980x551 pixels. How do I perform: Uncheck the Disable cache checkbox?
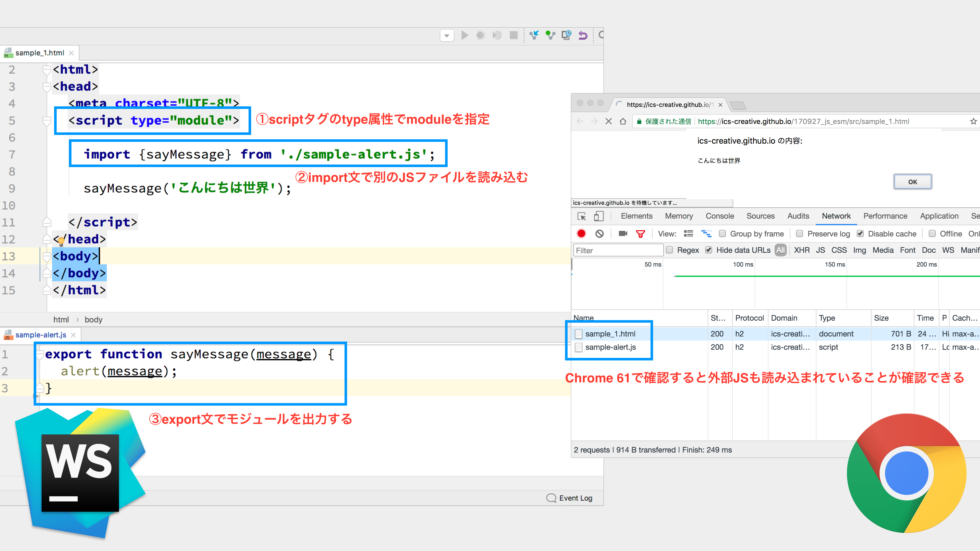pos(860,233)
